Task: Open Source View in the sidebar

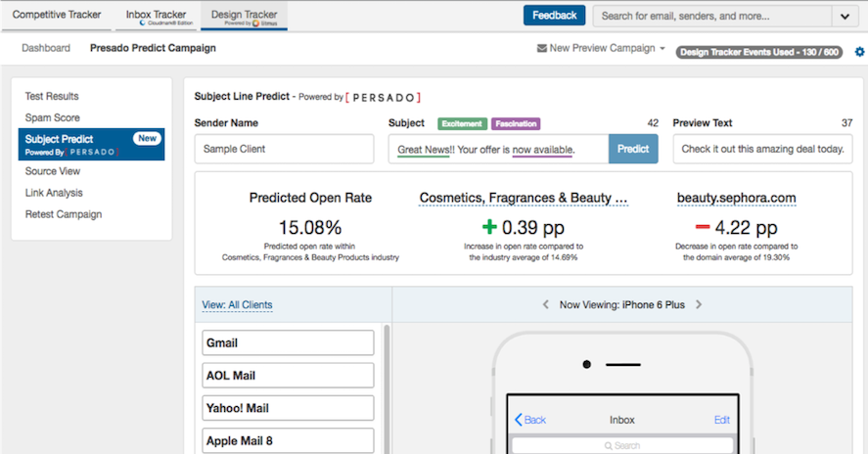Action: coord(53,171)
